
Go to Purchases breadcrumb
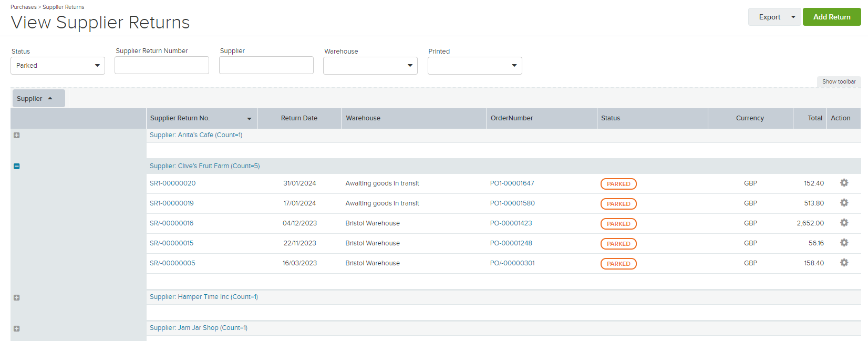coord(24,7)
